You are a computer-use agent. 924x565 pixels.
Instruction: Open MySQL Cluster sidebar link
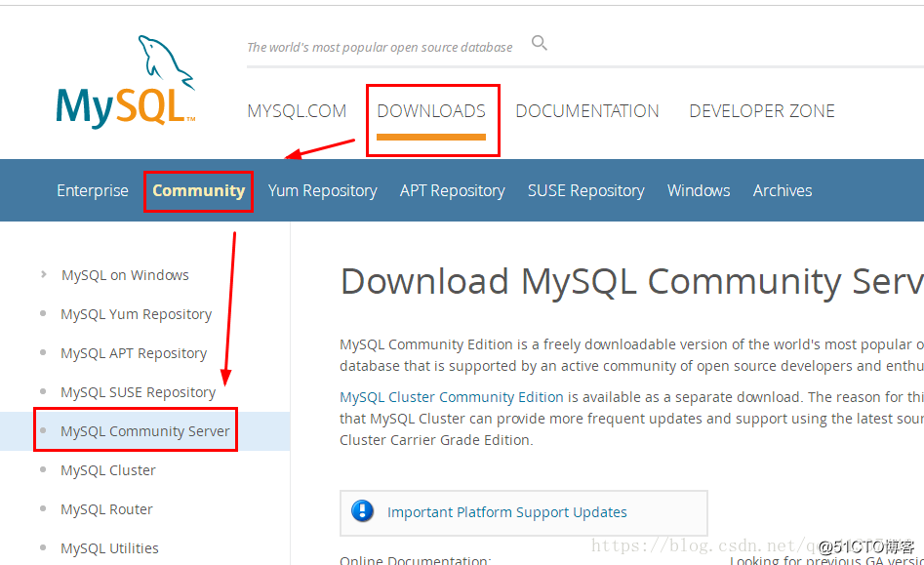pos(108,470)
